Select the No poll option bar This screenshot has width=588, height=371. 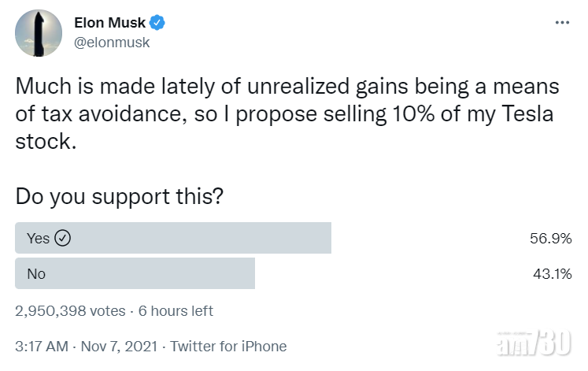135,273
